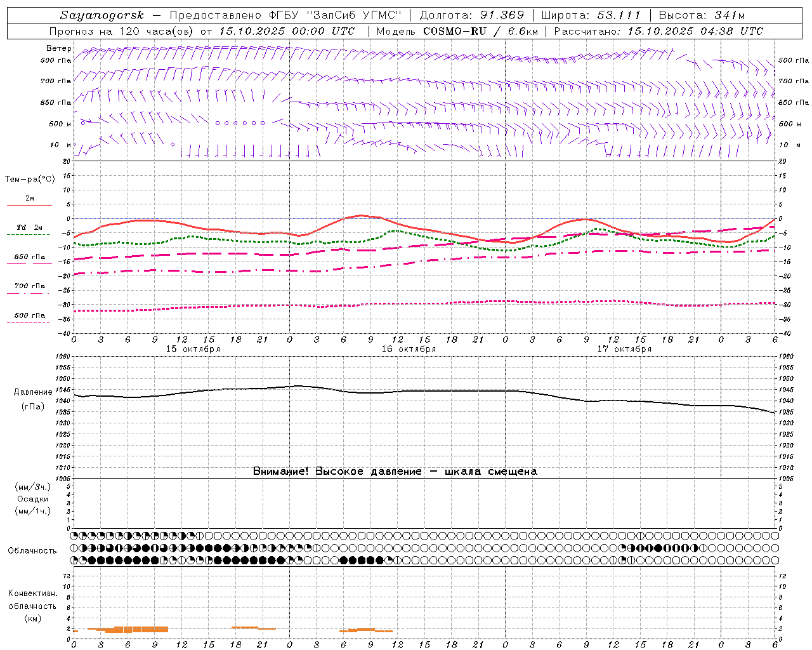Click the '-40' value on left temperature axis
812x650 pixels.
(65, 333)
